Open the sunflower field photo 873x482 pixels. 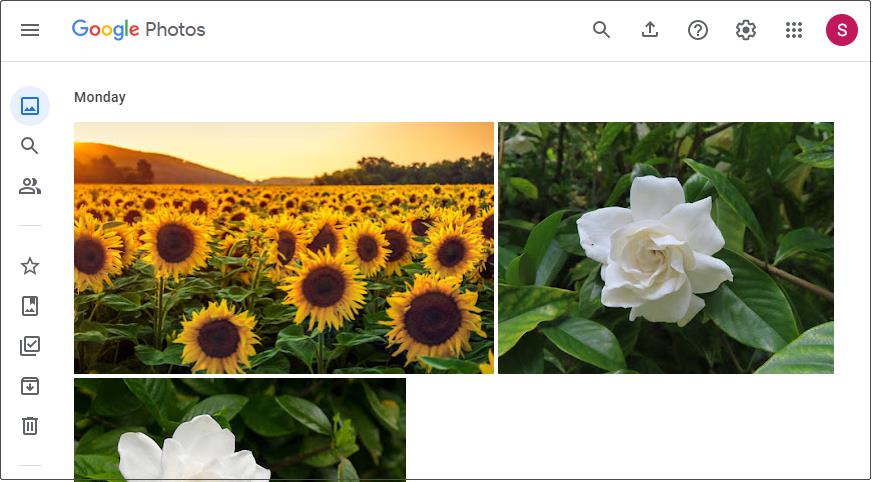coord(284,248)
